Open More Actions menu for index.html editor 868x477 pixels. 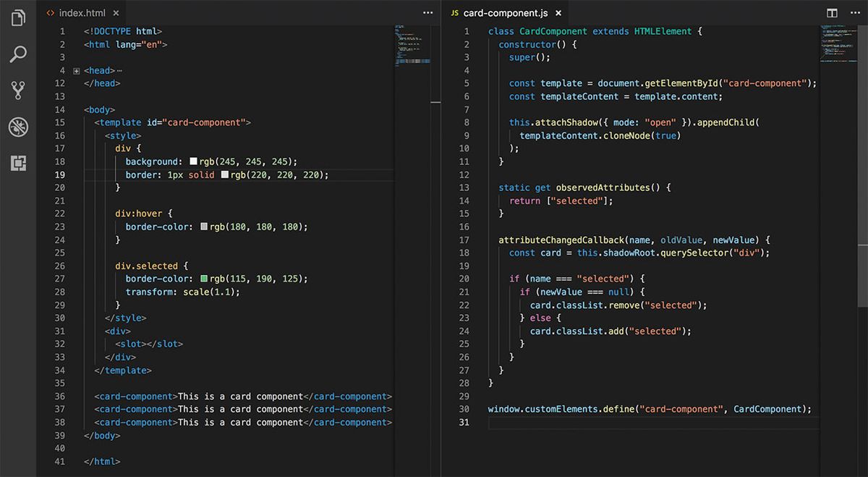pyautogui.click(x=427, y=13)
